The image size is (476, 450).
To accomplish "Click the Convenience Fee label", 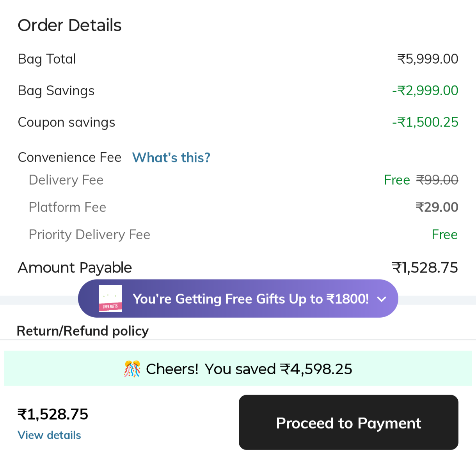I will pos(69,157).
